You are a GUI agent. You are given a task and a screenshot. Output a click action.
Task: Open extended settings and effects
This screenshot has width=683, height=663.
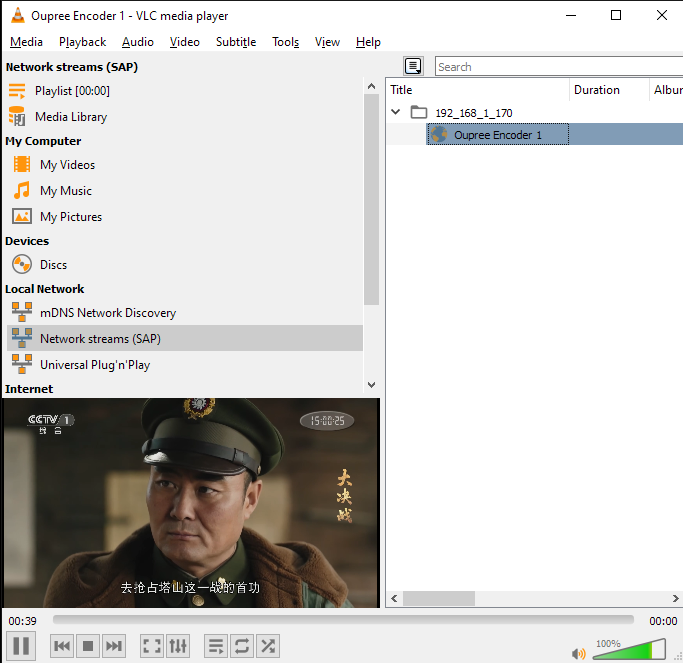pos(178,646)
